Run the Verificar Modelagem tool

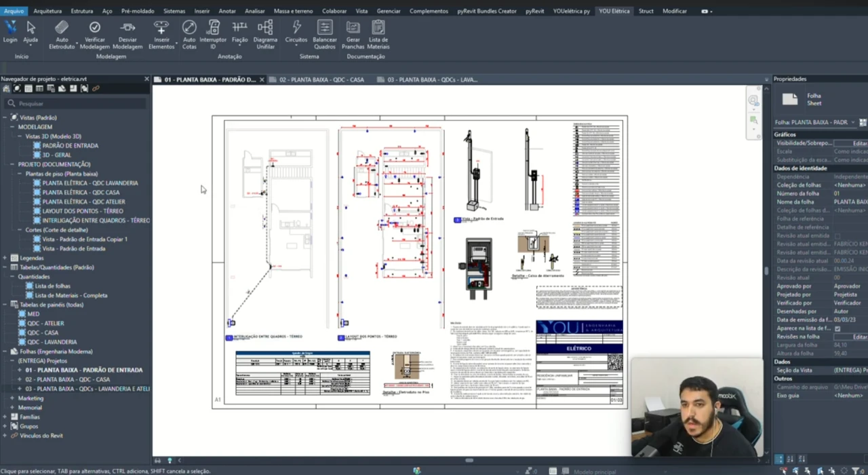pos(95,34)
